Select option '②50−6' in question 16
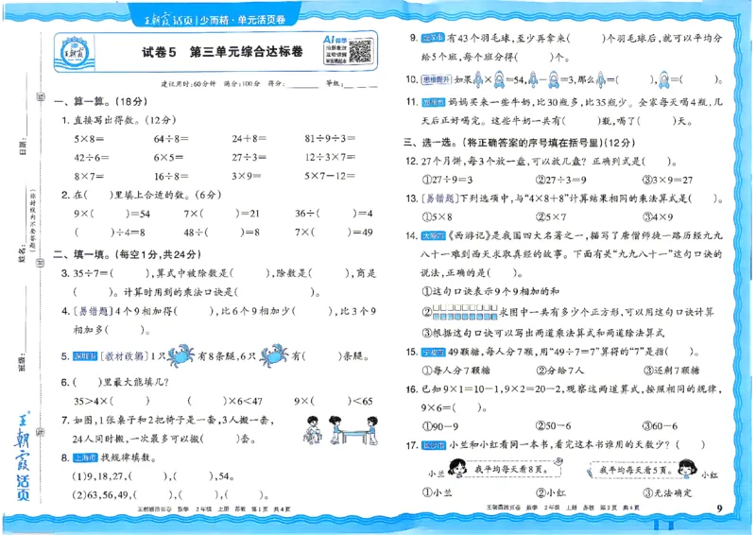The height and width of the screenshot is (535, 756). (554, 426)
